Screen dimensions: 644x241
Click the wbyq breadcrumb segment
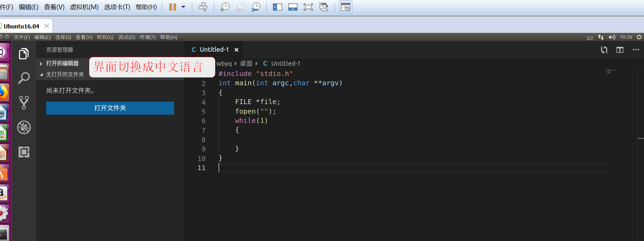coord(224,64)
